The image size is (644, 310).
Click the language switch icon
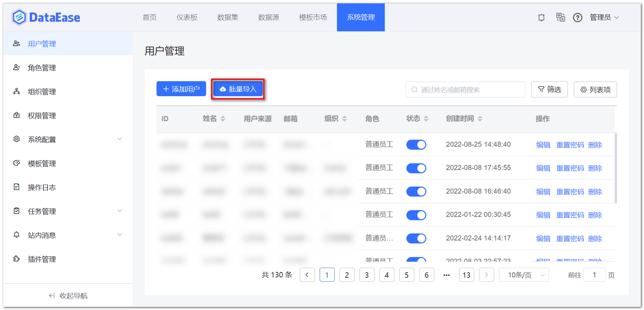[x=560, y=17]
